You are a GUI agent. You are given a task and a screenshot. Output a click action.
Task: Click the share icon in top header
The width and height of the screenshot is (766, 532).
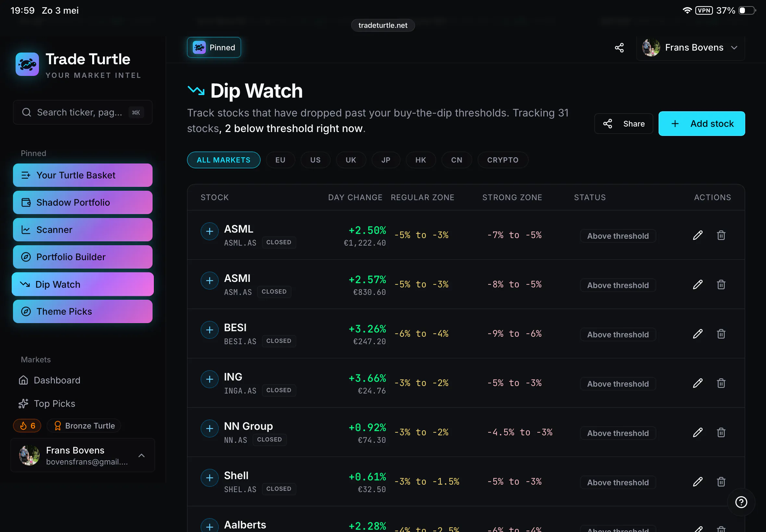click(619, 48)
